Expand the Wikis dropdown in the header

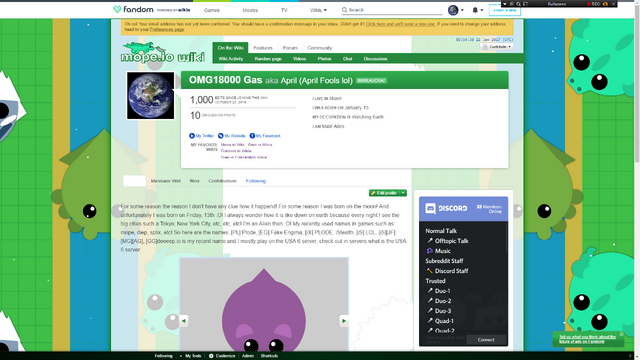point(318,10)
